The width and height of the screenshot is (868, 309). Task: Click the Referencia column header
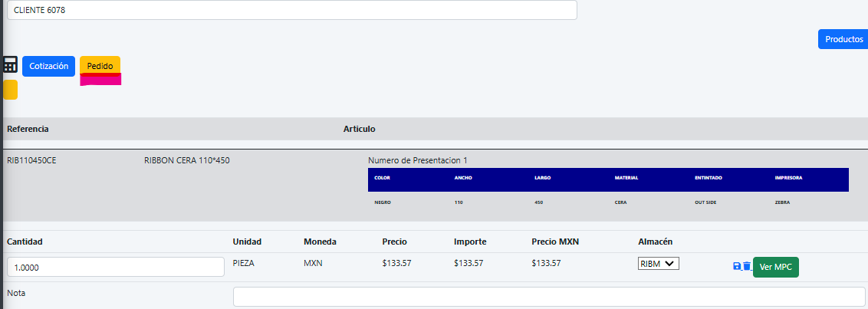click(28, 129)
